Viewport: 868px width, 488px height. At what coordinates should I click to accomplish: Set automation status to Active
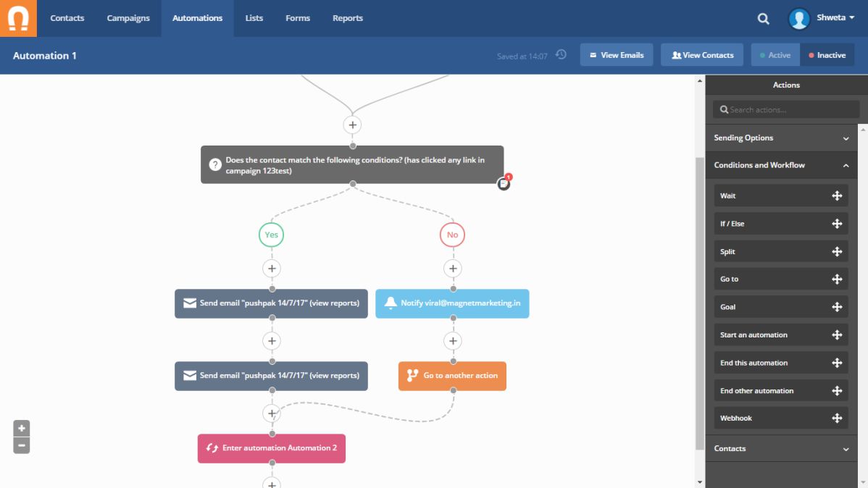pyautogui.click(x=775, y=55)
